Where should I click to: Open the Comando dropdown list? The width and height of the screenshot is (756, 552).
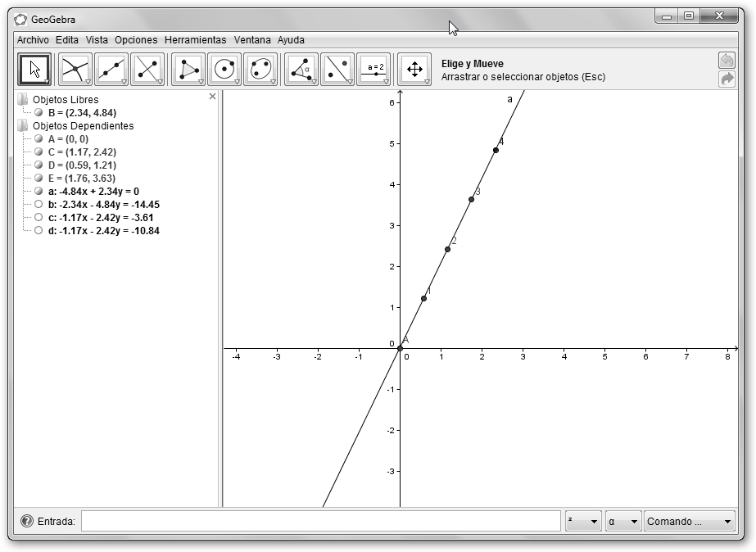[689, 521]
